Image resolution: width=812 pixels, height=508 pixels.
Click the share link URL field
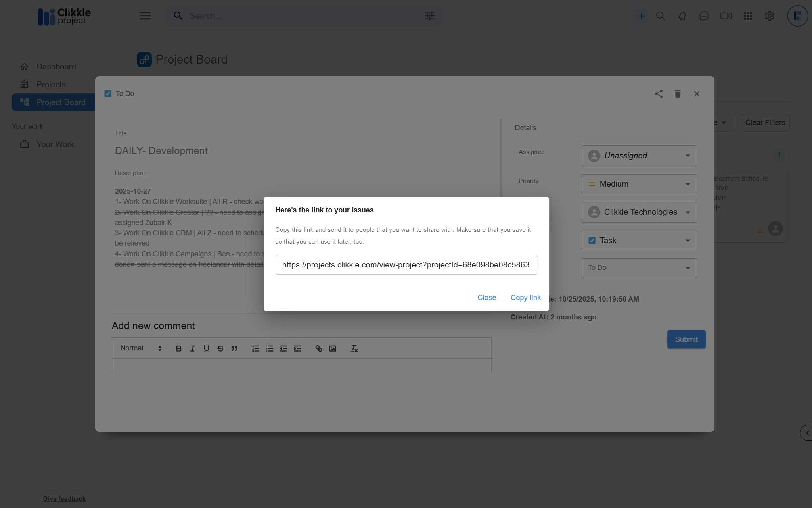tap(406, 265)
